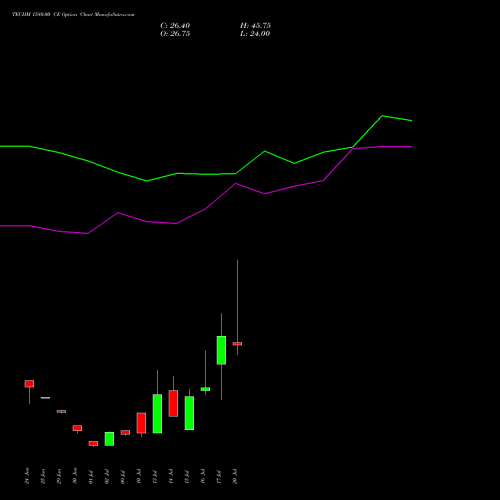Click the high value "H: 45.75"
Screen dimensions: 500x500
255,26
